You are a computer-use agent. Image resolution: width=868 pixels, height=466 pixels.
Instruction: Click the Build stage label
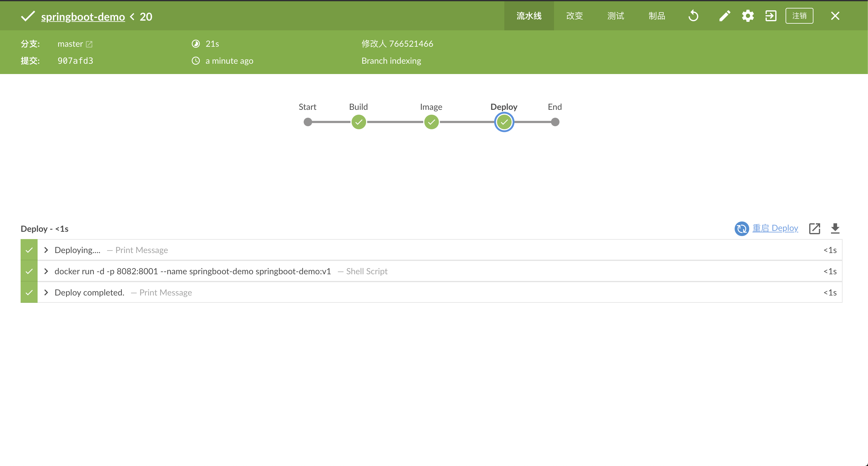[x=359, y=107]
